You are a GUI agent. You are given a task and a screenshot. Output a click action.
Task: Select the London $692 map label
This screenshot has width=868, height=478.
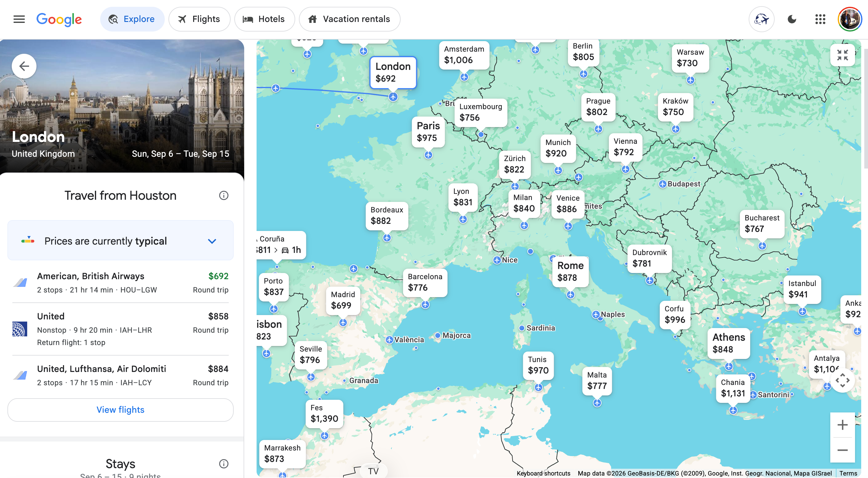click(393, 72)
